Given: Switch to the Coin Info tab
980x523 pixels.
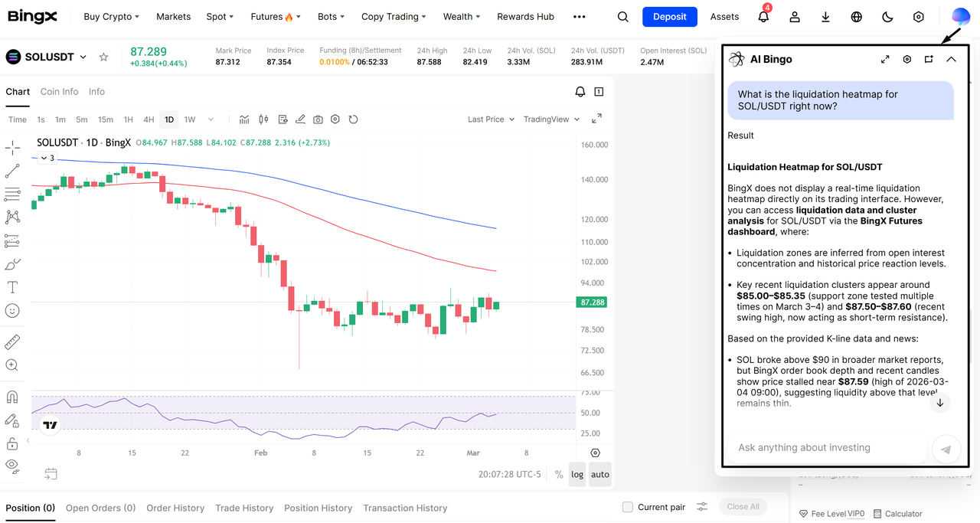Looking at the screenshot, I should [59, 92].
